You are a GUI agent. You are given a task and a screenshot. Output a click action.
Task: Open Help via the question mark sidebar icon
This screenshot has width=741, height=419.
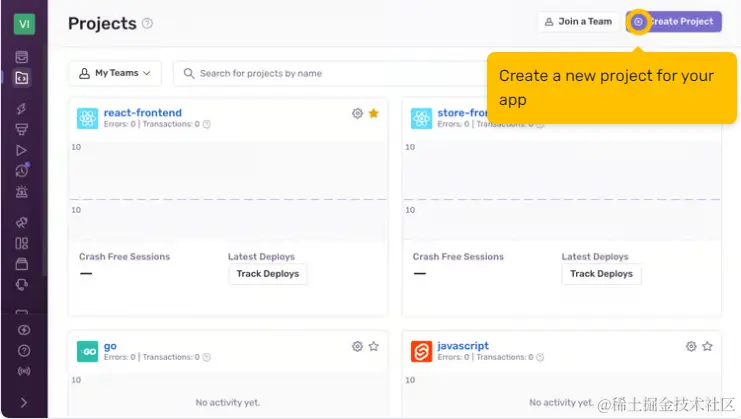click(x=24, y=351)
